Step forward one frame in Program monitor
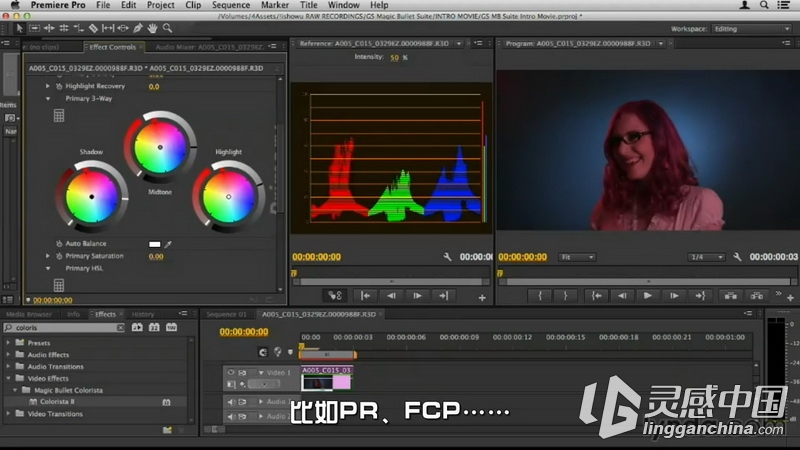The image size is (800, 450). (674, 295)
